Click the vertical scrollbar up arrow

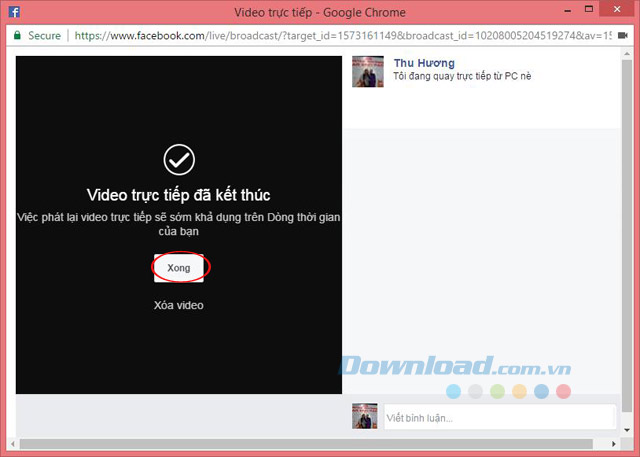(627, 53)
